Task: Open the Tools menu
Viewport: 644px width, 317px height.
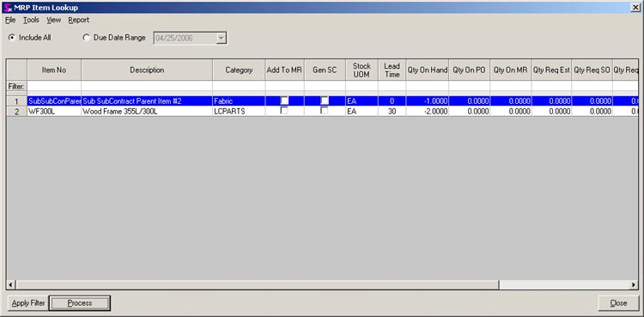Action: point(31,20)
